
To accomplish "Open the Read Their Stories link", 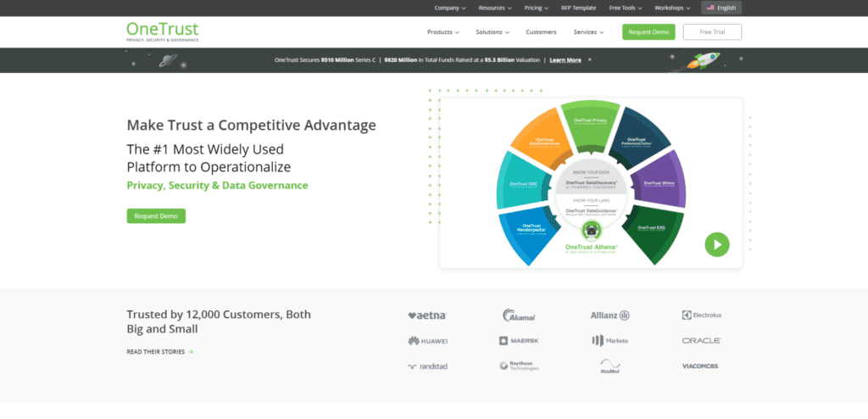I will click(160, 352).
